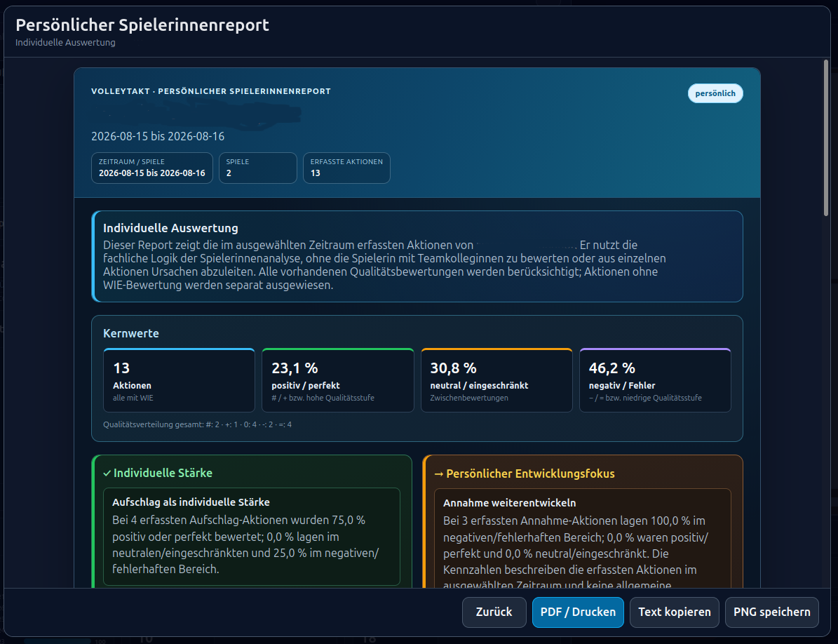Click the 46,2 % negativ / Fehler card
This screenshot has height=644, width=838.
pyautogui.click(x=655, y=380)
